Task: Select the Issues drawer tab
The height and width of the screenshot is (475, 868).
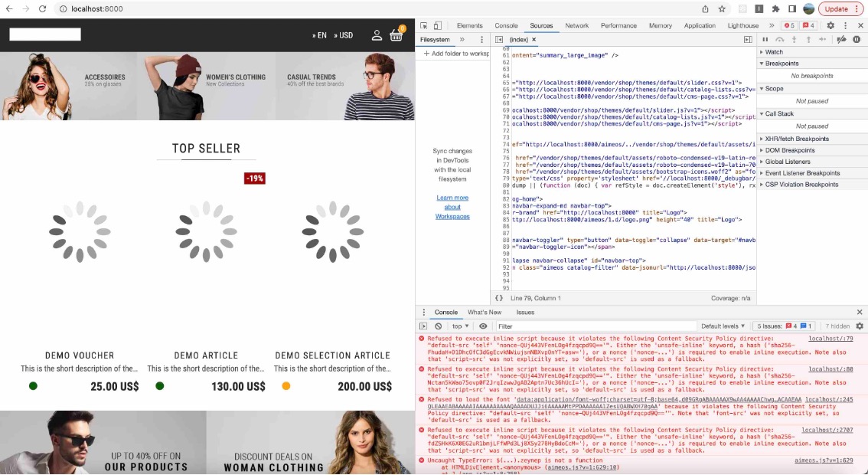Action: 525,312
